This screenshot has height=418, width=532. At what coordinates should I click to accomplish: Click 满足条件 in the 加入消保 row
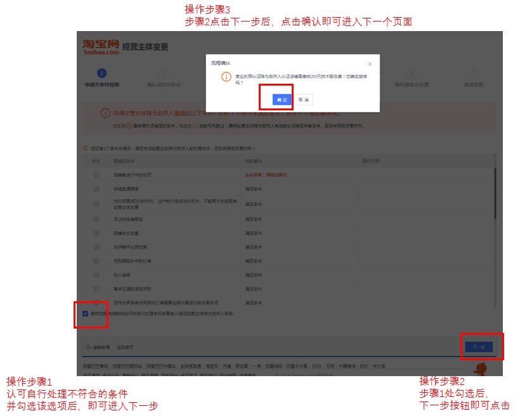[254, 275]
